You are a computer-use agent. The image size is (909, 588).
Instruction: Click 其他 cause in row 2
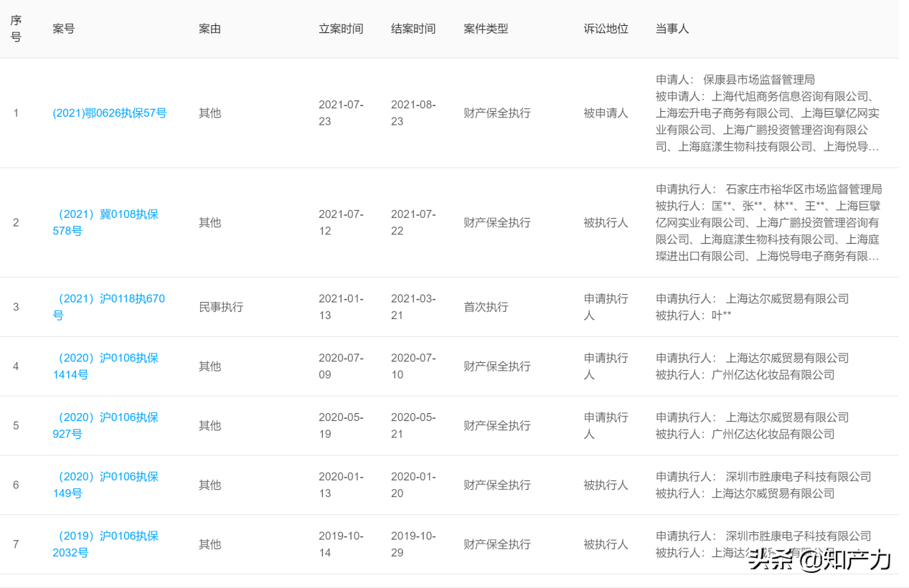[209, 222]
